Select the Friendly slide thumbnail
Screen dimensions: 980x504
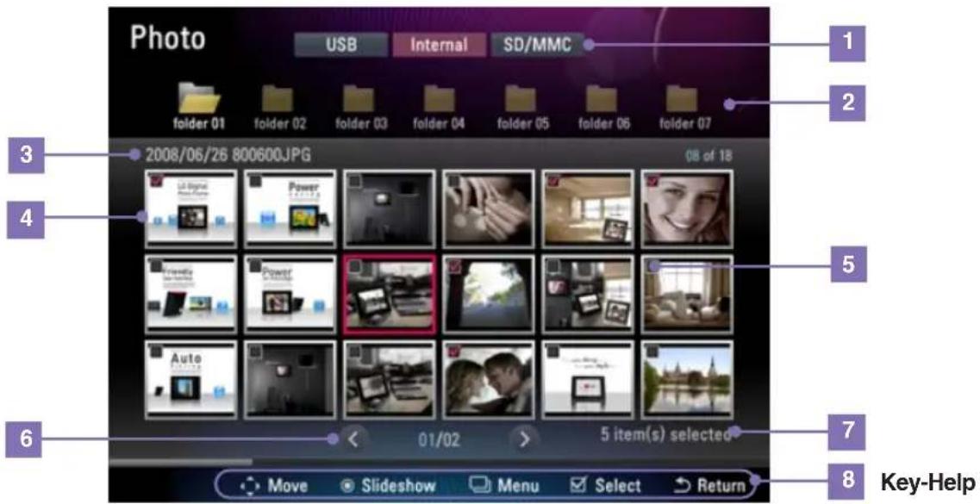pyautogui.click(x=190, y=294)
